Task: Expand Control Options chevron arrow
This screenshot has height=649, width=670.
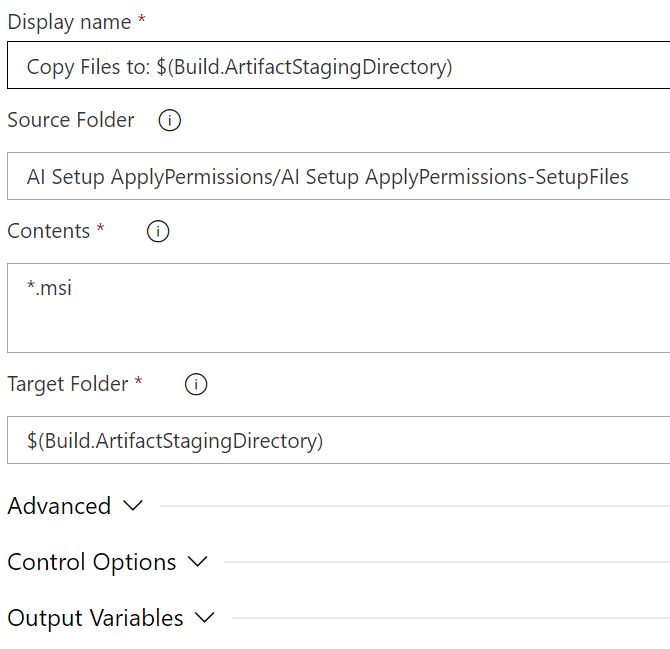Action: pos(198,562)
